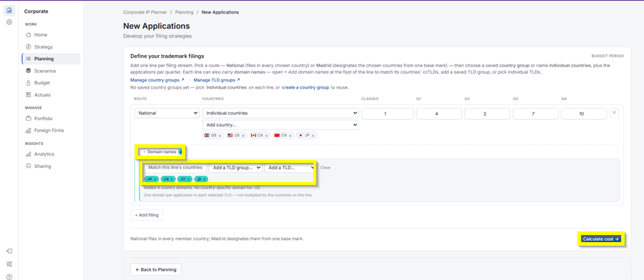The image size is (644, 280).
Task: Click Corporate IP Planner breadcrumb
Action: (x=145, y=12)
